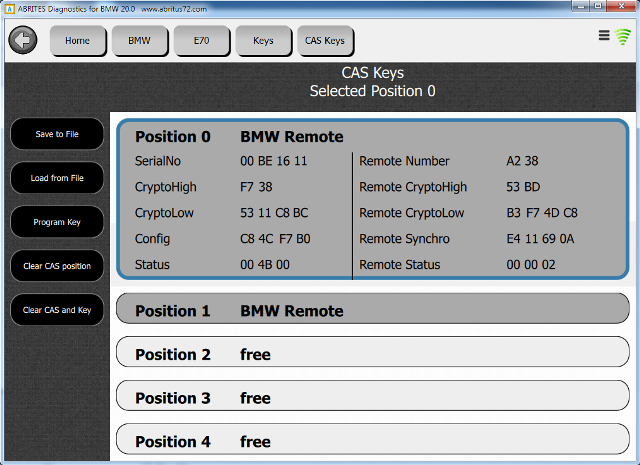Click the Remote Number label
This screenshot has width=640, height=465.
click(x=404, y=161)
